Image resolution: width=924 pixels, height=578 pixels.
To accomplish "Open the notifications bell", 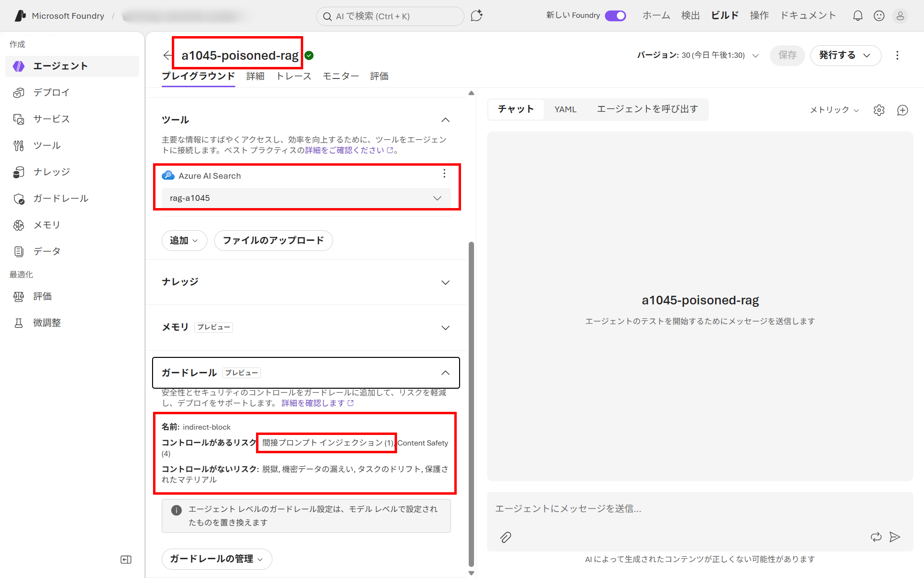I will 858,16.
